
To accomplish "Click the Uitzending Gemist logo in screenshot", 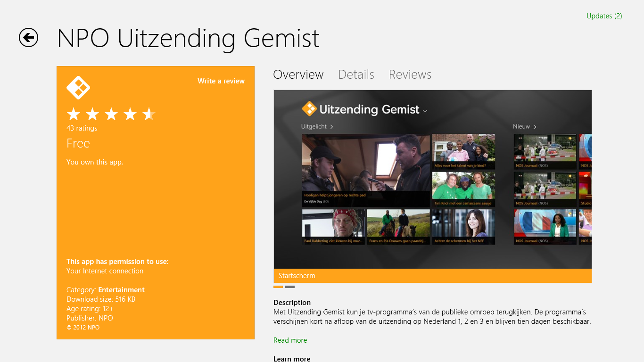I will click(x=309, y=109).
